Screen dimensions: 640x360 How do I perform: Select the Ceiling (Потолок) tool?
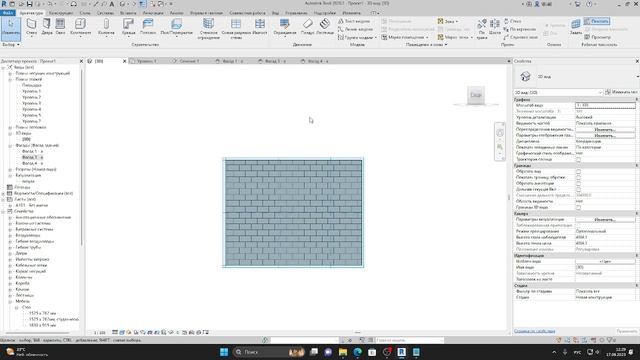148,27
